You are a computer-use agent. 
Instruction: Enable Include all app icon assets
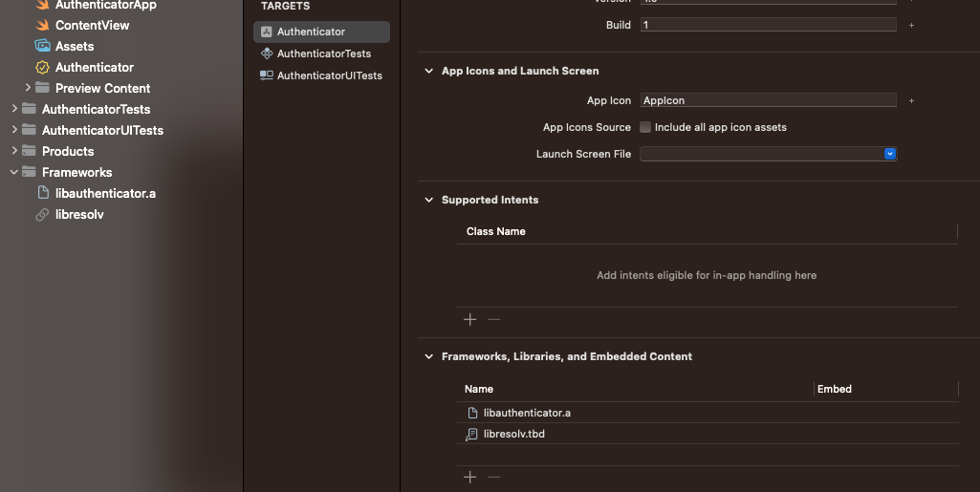pyautogui.click(x=645, y=127)
